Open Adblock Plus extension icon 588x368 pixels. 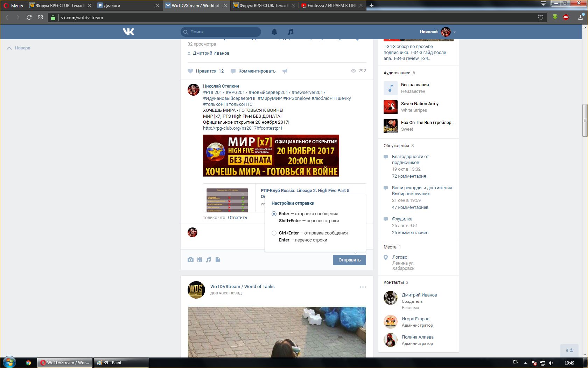[566, 17]
